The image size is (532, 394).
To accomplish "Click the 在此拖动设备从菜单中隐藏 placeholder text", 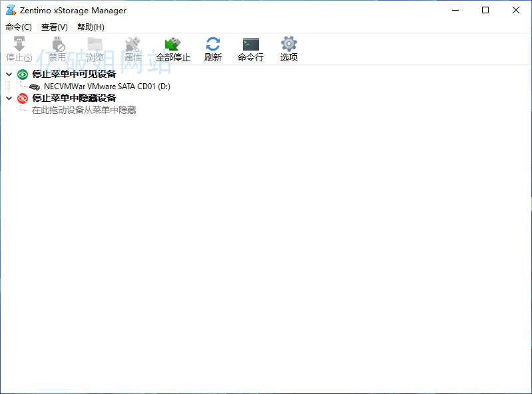I will pyautogui.click(x=84, y=110).
